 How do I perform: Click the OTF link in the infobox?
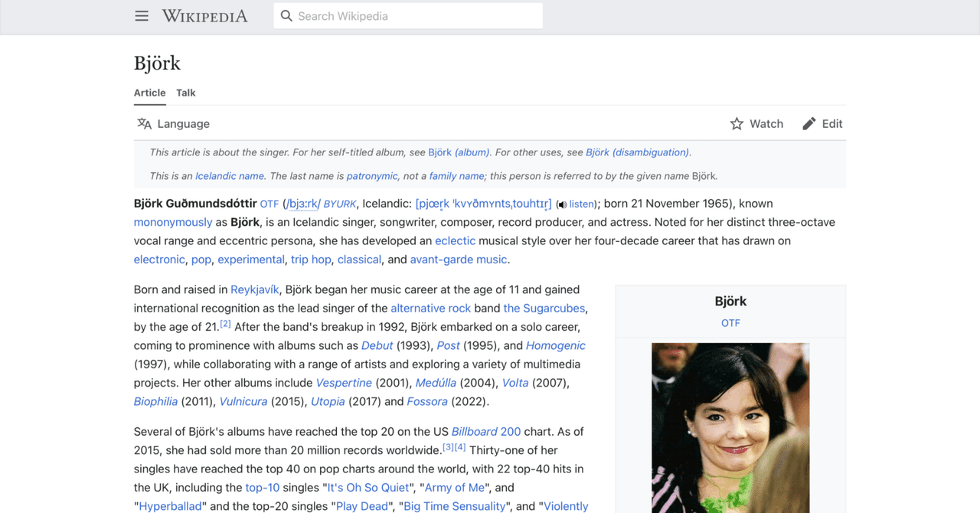[x=730, y=323]
